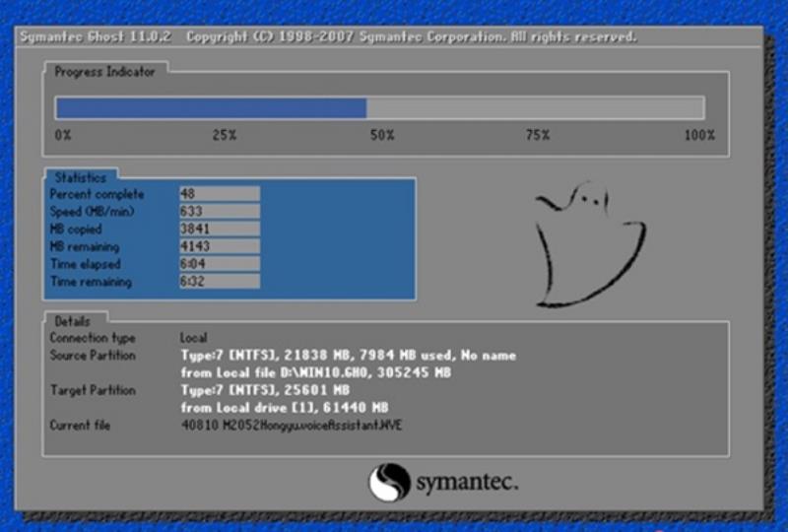Viewport: 788px width, 532px height.
Task: Click the target line 'Type:7 [NTFS], 25601 MB'
Action: tap(265, 390)
